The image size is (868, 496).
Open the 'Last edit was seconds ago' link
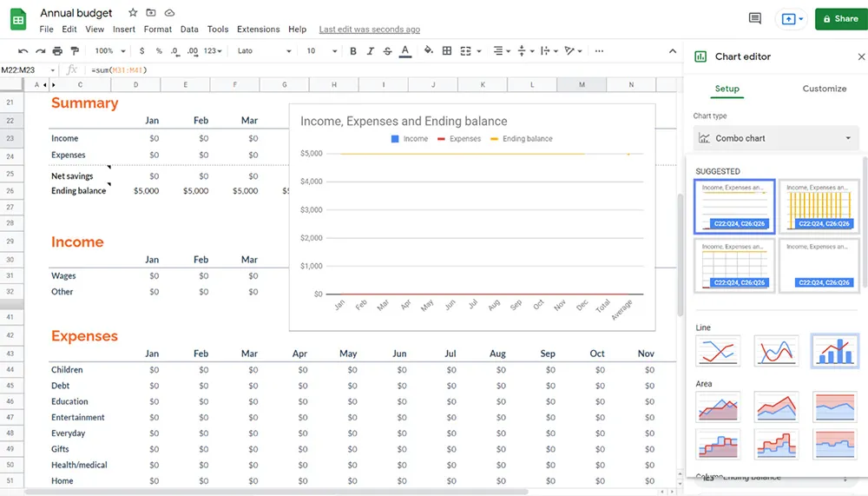(369, 30)
